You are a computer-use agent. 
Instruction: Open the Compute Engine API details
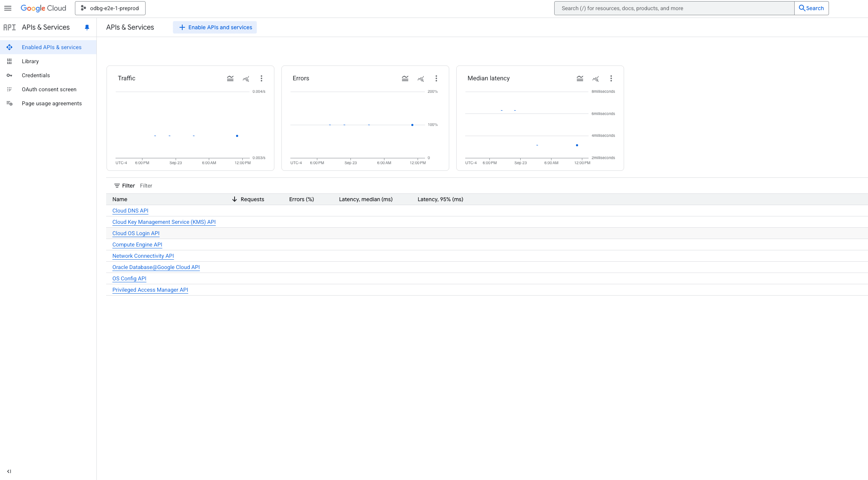[x=137, y=244]
